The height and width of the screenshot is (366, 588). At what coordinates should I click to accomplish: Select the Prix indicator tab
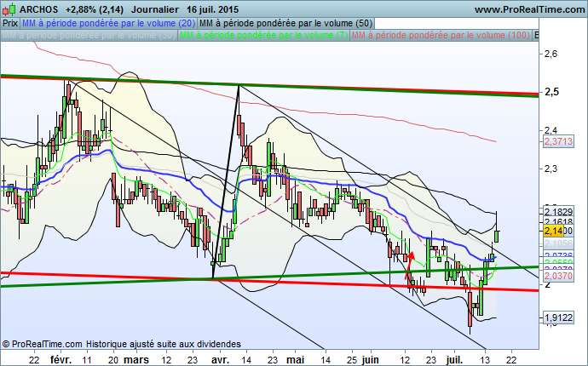(x=10, y=23)
